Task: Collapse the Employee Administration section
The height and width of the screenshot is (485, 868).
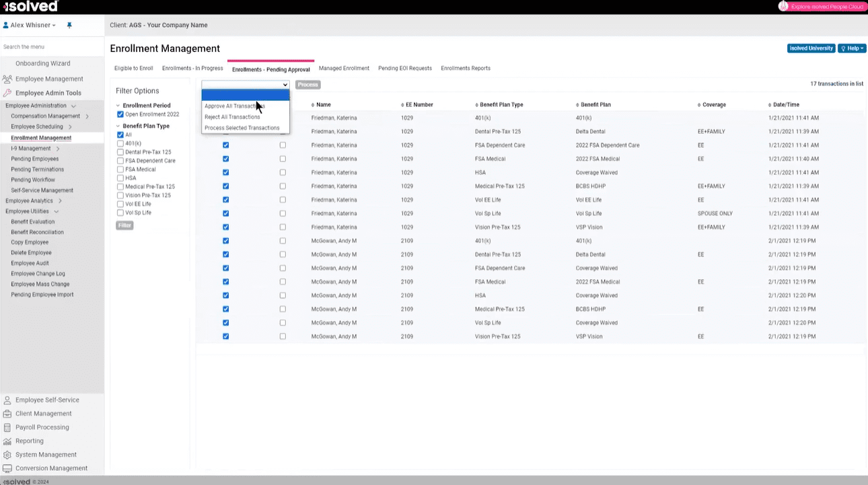Action: pyautogui.click(x=73, y=106)
